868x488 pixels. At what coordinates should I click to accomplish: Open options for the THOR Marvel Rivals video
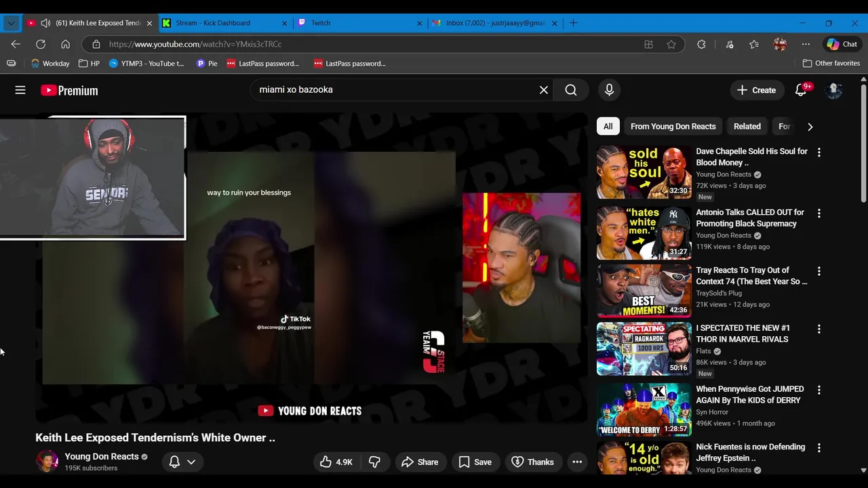[818, 329]
